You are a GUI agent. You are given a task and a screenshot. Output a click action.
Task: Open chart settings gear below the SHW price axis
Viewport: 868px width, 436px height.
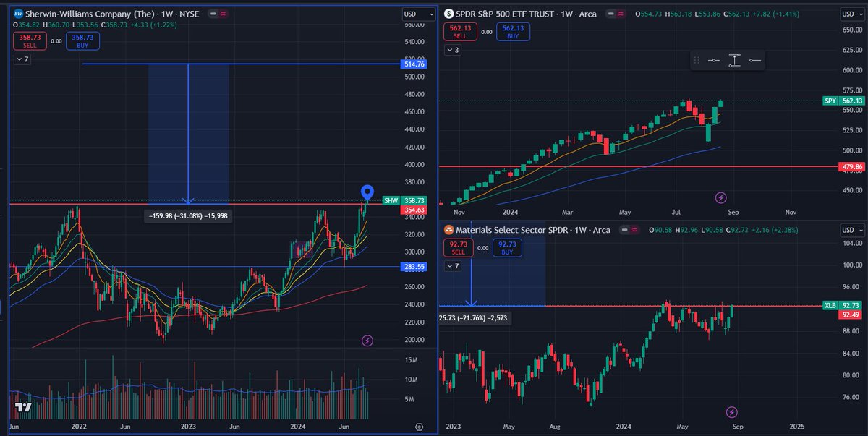pyautogui.click(x=419, y=426)
